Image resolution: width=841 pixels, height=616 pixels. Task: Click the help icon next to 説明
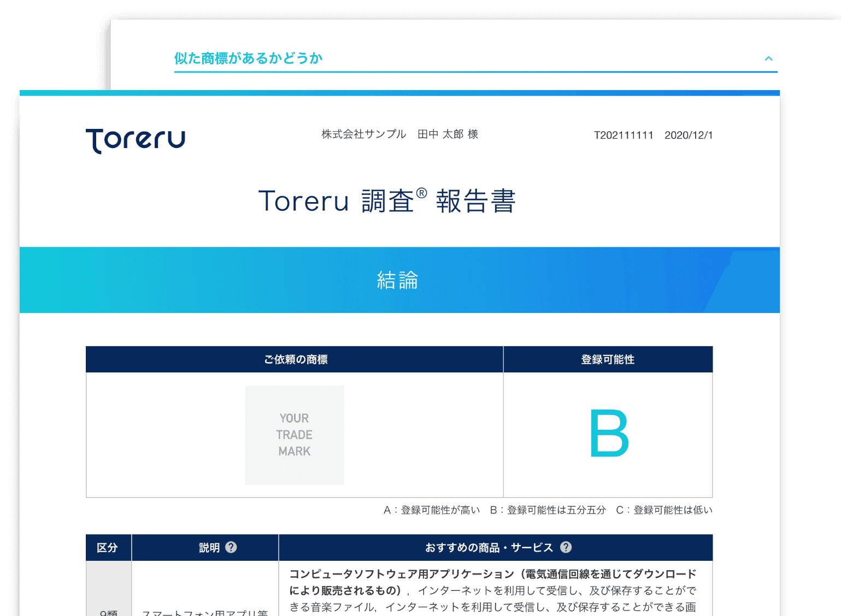click(231, 547)
